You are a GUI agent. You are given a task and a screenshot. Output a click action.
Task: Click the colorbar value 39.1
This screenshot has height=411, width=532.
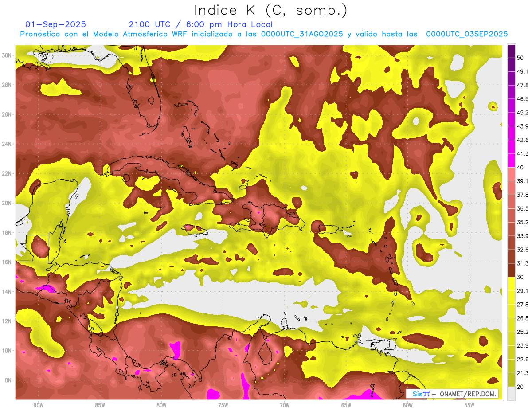tap(522, 181)
